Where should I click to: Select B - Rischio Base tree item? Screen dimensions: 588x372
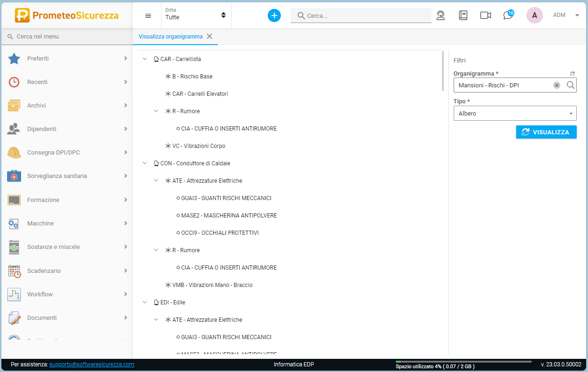(189, 77)
